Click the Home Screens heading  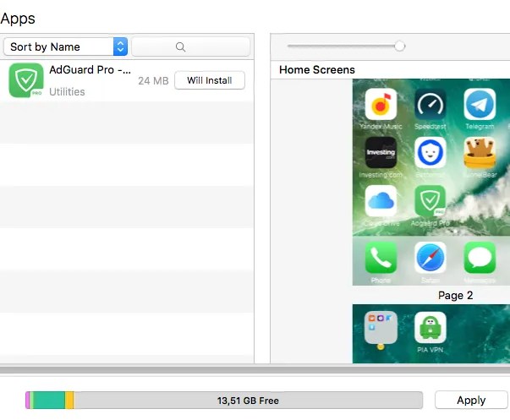coord(317,69)
